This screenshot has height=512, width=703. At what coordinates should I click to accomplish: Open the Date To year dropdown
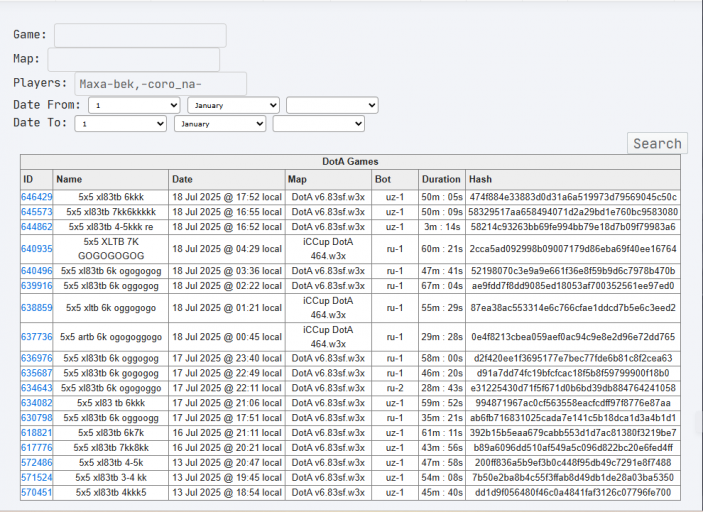(319, 124)
